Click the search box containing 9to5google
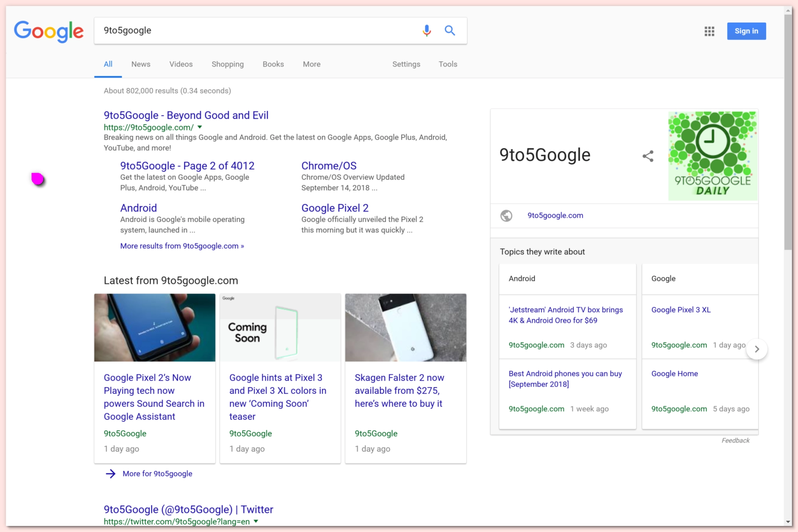Viewport: 798px width, 532px height. coord(257,30)
